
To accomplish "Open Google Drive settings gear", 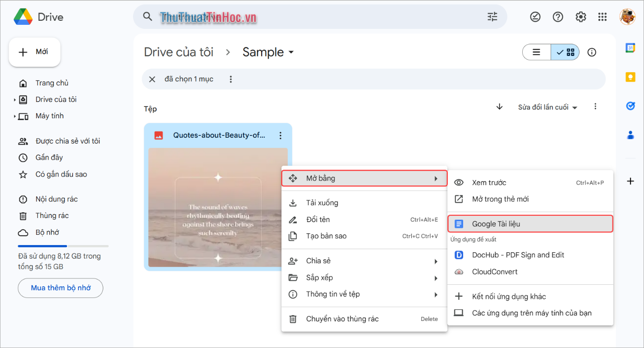I will click(x=580, y=17).
